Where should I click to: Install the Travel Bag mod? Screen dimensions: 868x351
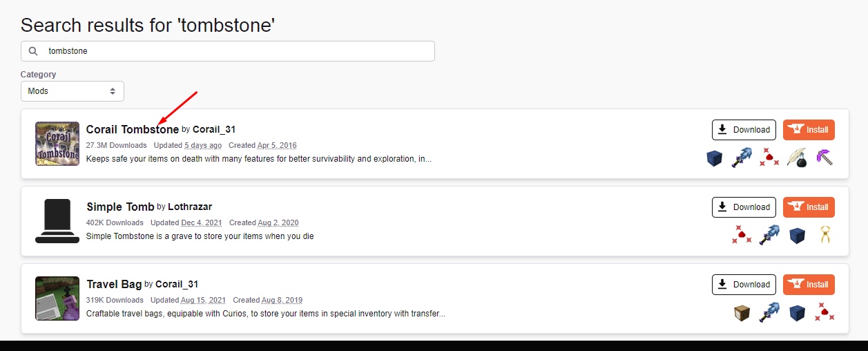[x=809, y=285]
